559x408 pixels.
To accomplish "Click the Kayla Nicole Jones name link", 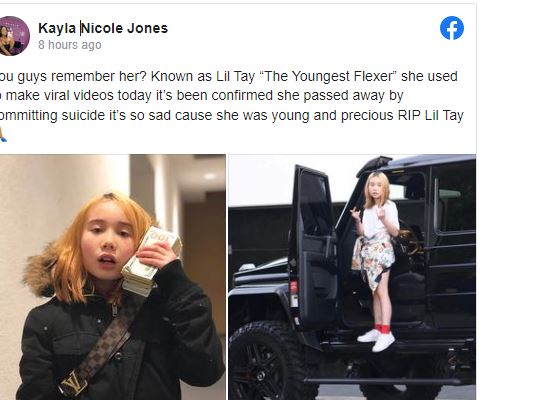I will click(103, 28).
